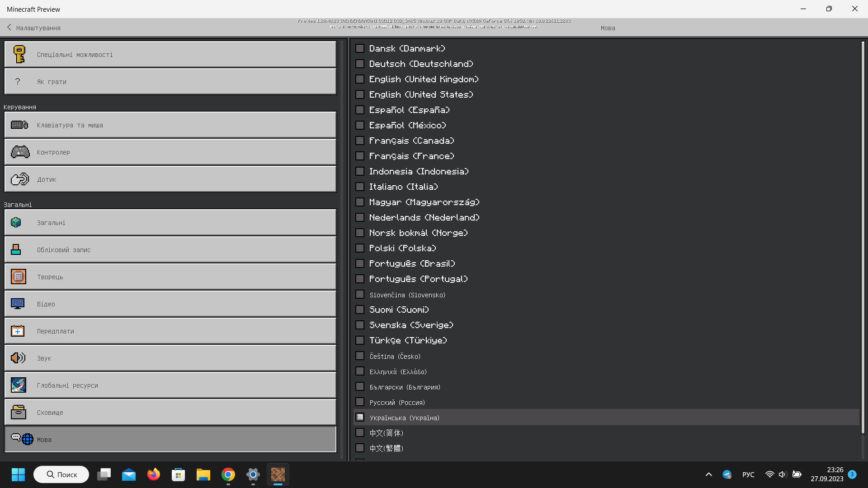The width and height of the screenshot is (868, 488).
Task: Open Firefox from the taskbar
Action: tap(154, 474)
